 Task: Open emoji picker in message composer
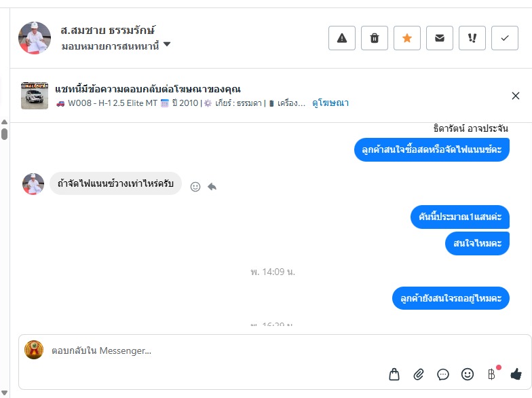tap(468, 374)
